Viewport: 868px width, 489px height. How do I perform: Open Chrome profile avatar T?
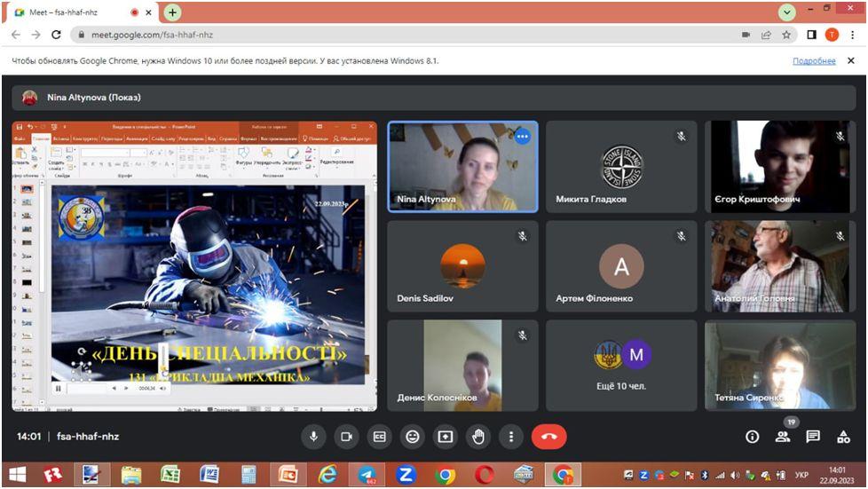coord(832,35)
